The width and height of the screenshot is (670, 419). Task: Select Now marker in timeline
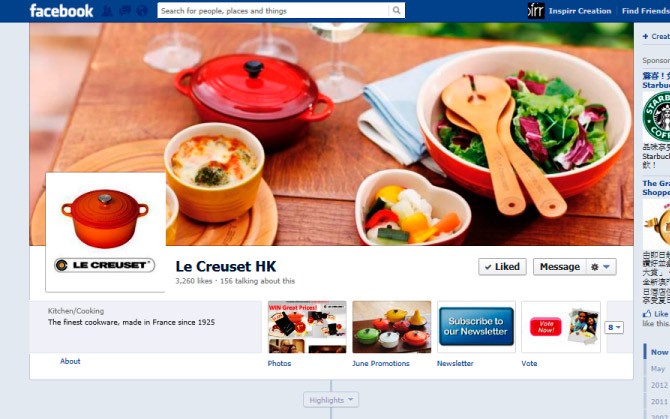click(659, 352)
